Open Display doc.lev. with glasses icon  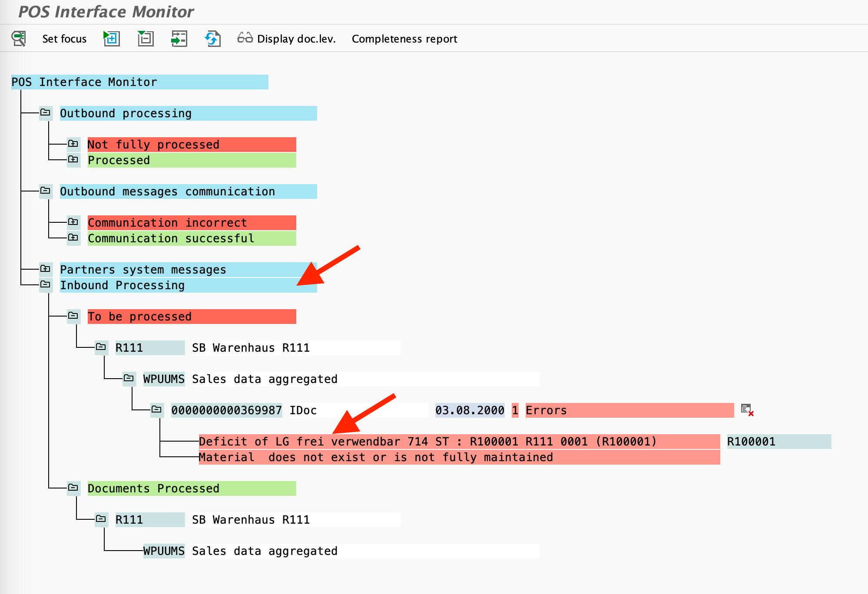click(x=287, y=39)
